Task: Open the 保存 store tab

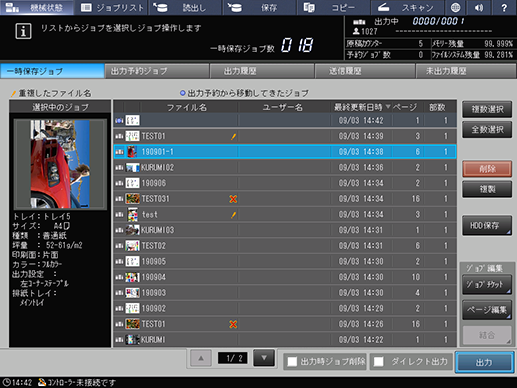Action: point(259,7)
